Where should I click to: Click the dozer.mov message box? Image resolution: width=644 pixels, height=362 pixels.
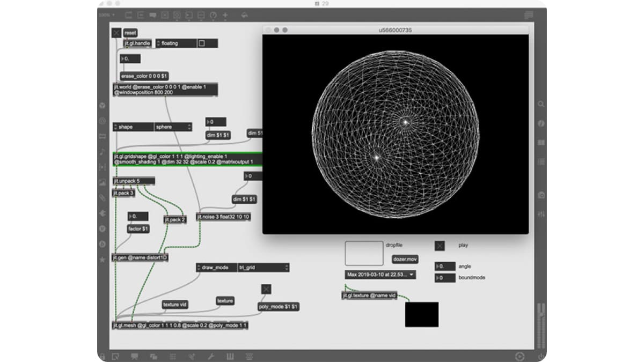click(x=405, y=259)
